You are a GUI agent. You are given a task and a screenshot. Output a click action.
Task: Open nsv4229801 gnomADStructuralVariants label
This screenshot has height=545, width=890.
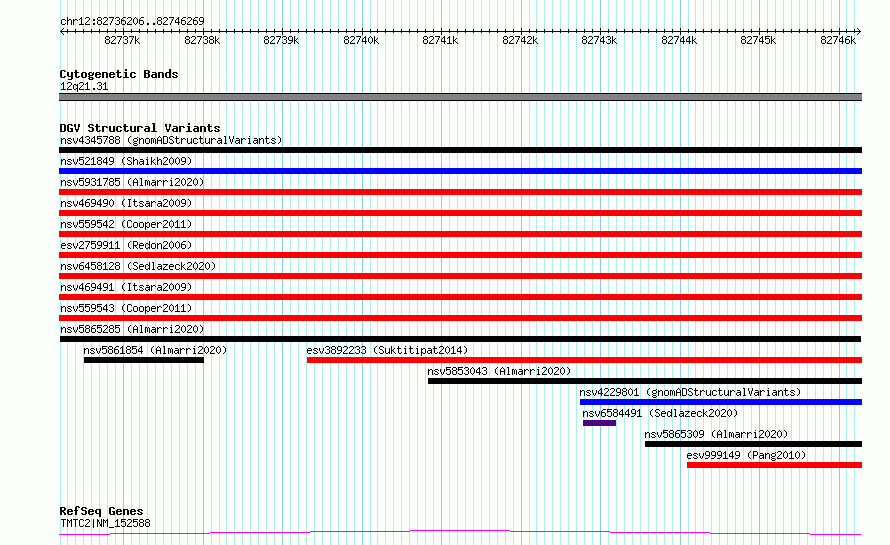point(690,392)
